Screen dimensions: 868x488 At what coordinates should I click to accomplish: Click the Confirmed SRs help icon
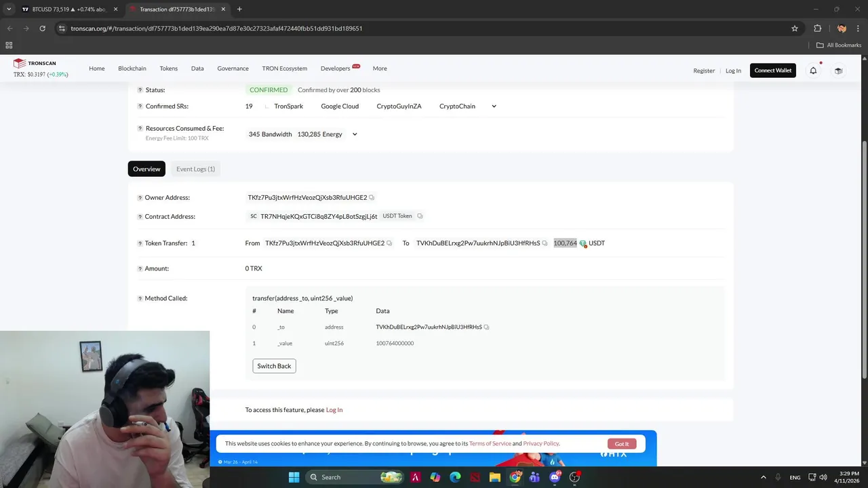click(x=140, y=106)
